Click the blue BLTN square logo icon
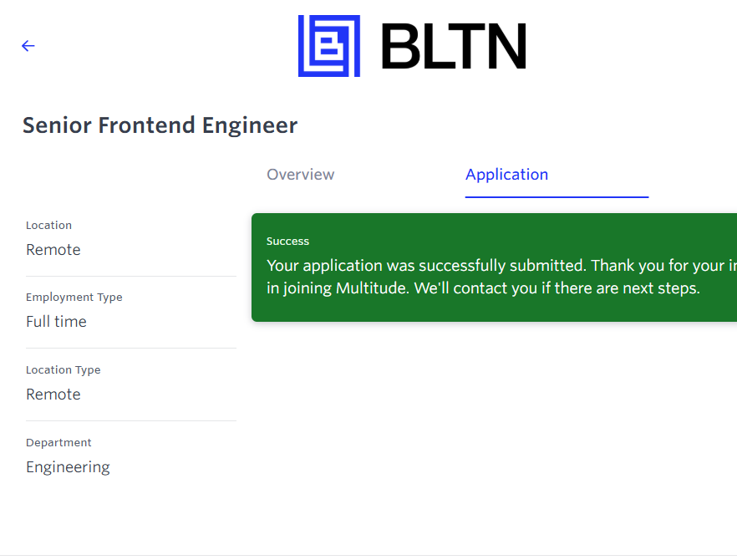 pos(329,46)
